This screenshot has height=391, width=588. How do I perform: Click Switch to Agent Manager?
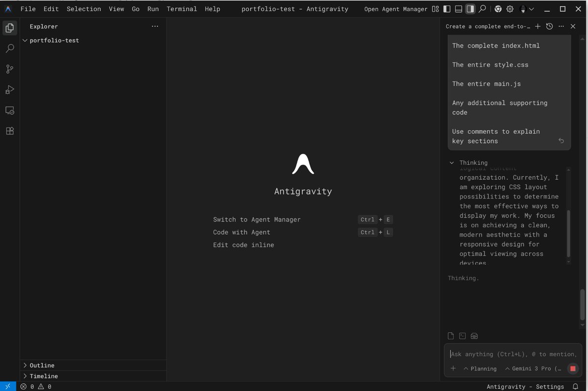point(257,220)
